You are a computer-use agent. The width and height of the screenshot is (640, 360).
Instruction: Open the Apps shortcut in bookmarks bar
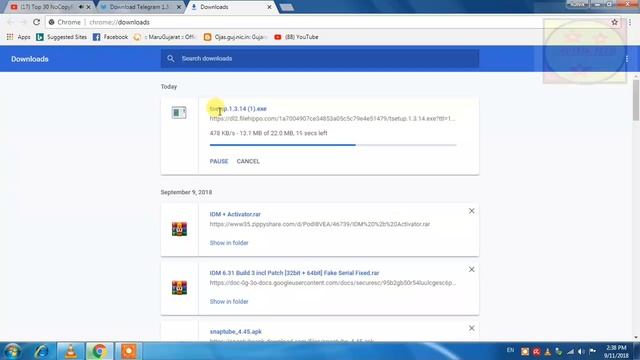pos(18,37)
